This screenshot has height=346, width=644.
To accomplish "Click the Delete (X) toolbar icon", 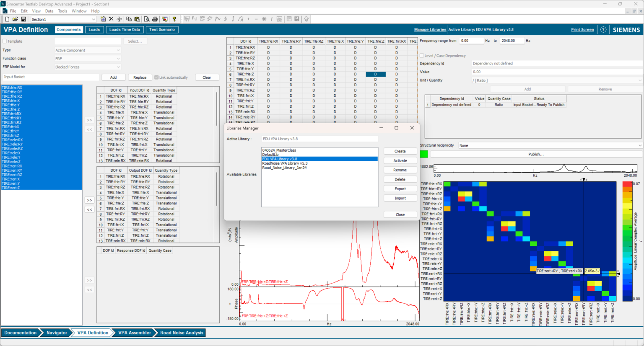I will point(111,19).
